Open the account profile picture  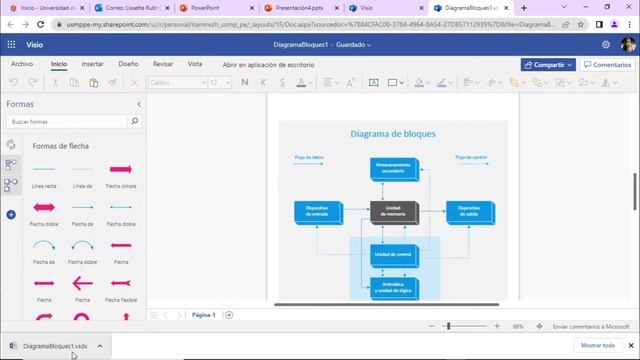click(x=628, y=44)
